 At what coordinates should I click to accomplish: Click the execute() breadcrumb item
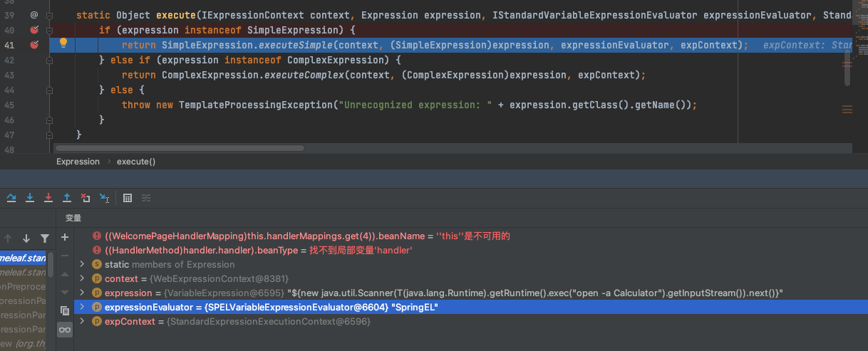(x=136, y=162)
